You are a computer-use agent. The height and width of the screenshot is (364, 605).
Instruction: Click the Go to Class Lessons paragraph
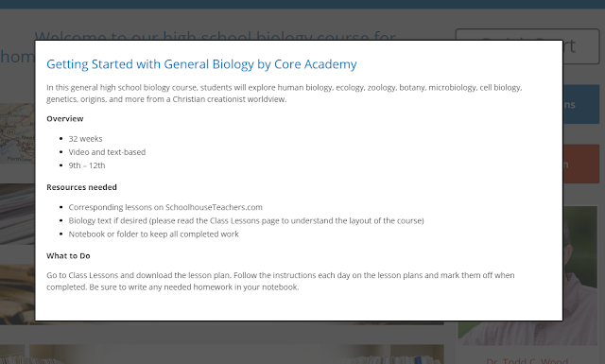tap(281, 281)
